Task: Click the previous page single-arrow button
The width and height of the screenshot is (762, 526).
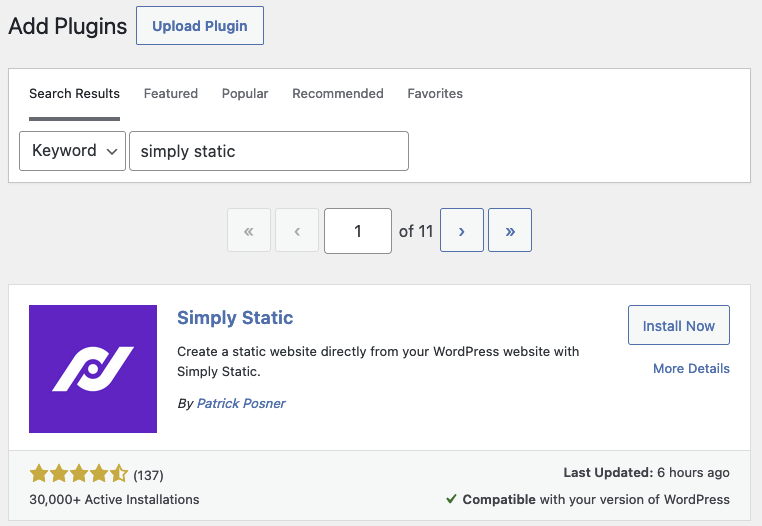Action: coord(297,231)
